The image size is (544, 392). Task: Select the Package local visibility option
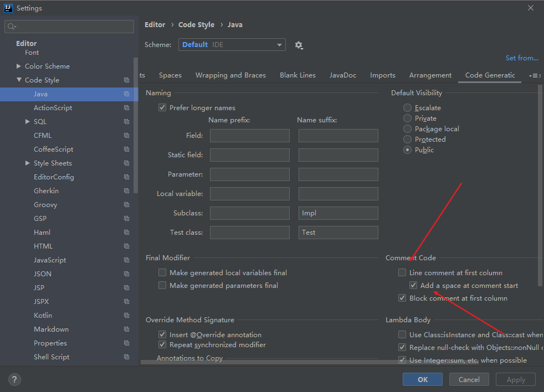point(407,128)
